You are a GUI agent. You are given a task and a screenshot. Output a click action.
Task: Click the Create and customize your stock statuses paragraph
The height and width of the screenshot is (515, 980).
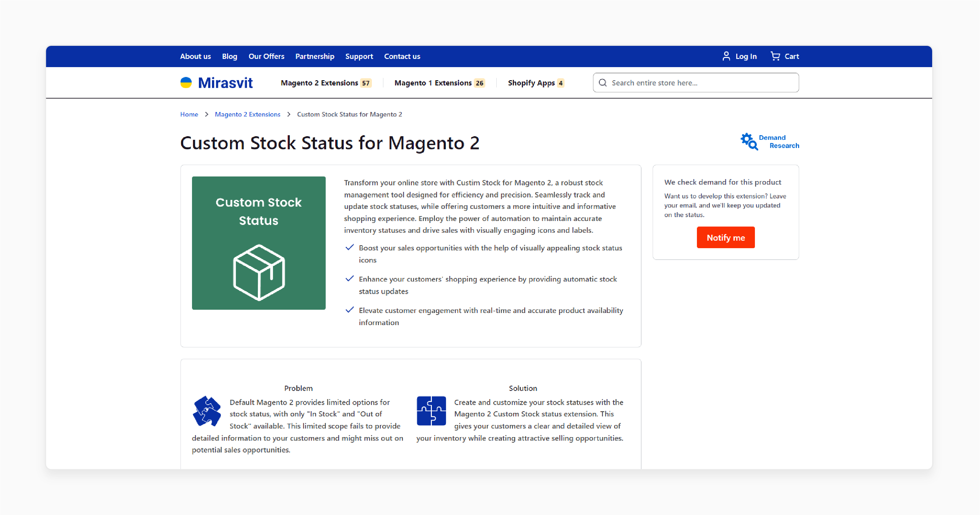tap(520, 420)
